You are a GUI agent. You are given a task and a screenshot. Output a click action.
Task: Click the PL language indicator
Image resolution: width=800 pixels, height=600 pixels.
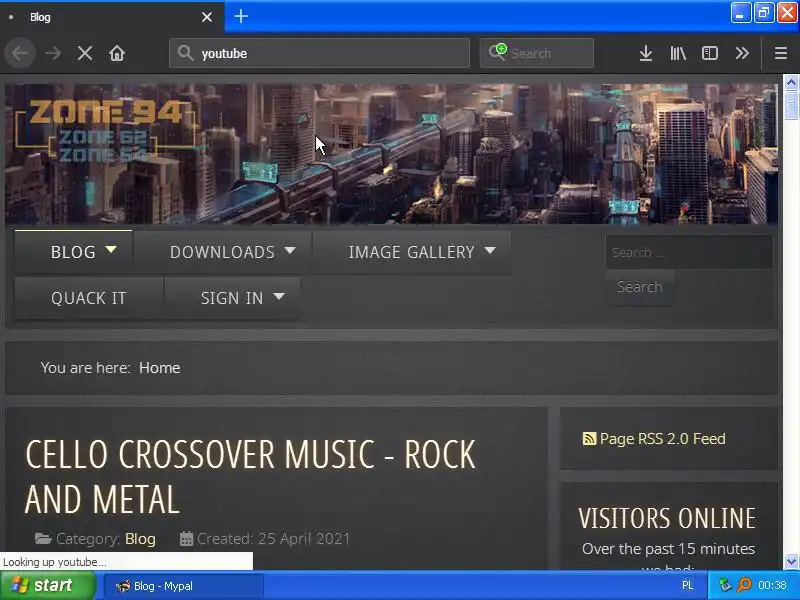[687, 585]
